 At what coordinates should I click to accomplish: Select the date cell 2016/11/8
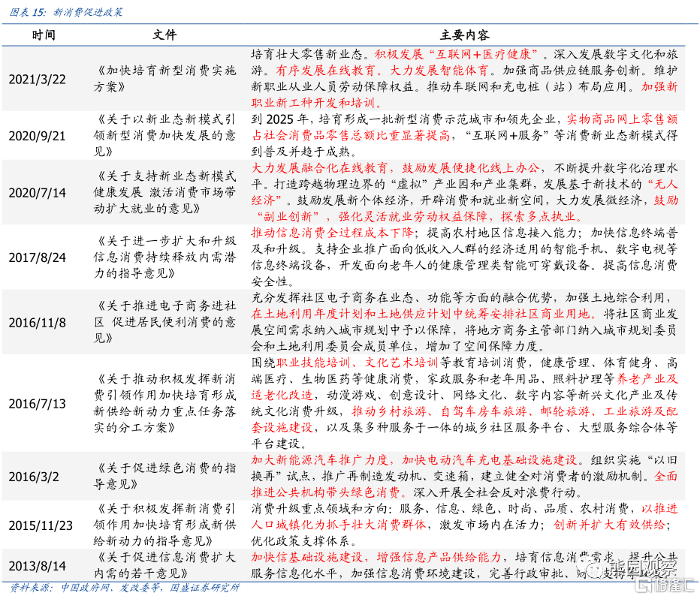pos(37,323)
